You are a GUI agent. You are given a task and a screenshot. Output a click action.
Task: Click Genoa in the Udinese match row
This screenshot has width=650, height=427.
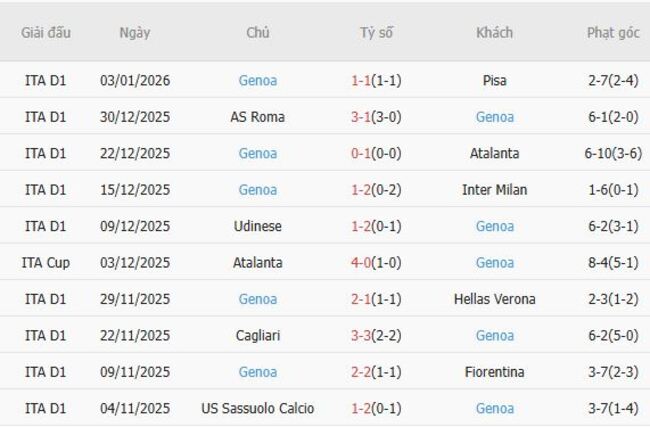coord(494,226)
